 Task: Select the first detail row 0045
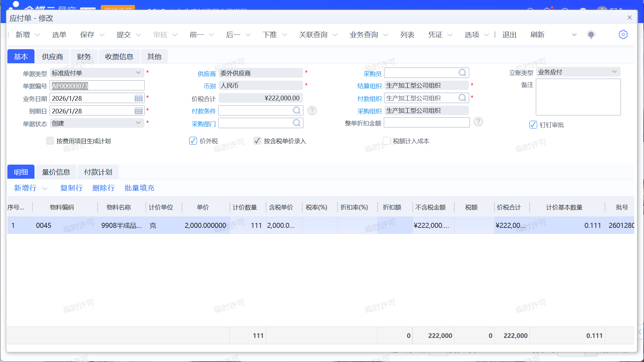(x=44, y=225)
